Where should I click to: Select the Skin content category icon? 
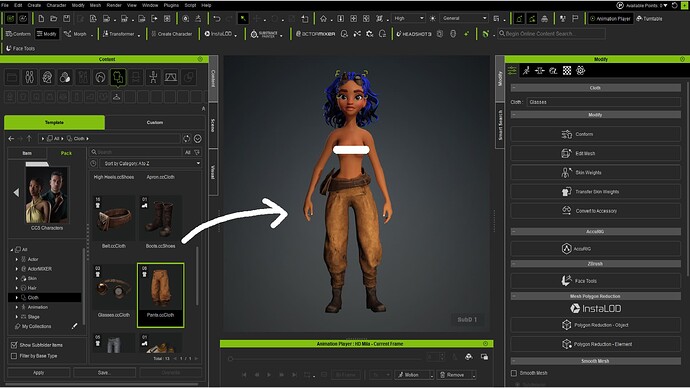(65, 77)
